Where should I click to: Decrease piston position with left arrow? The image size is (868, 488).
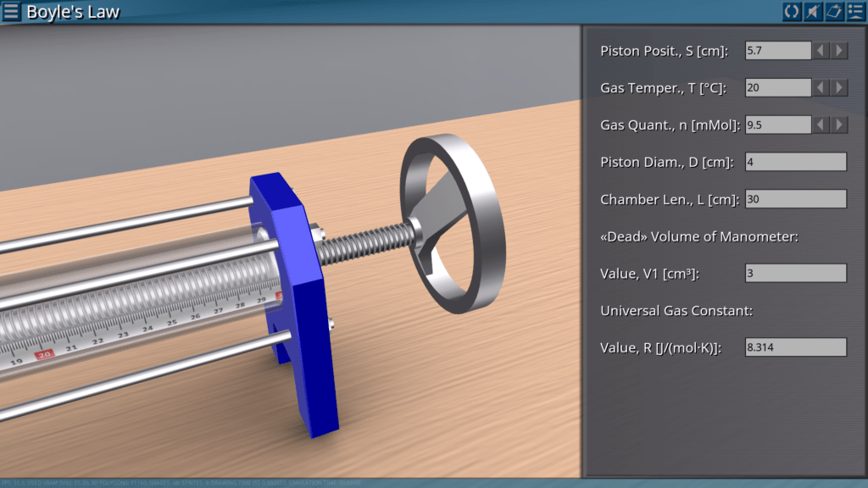click(x=821, y=51)
